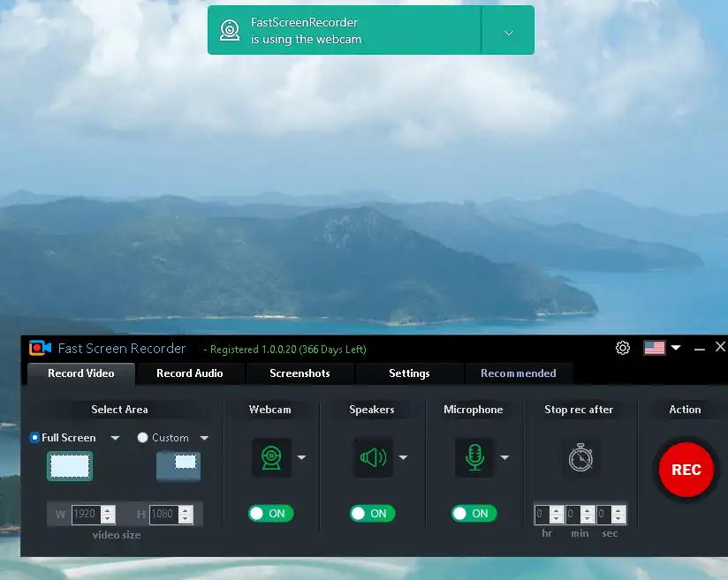Image resolution: width=728 pixels, height=580 pixels.
Task: Click the Custom area preview thumbnail
Action: tap(178, 465)
